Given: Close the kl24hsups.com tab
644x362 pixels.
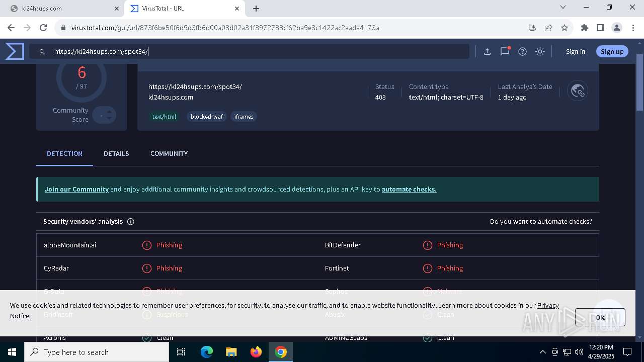Looking at the screenshot, I should coord(117,9).
